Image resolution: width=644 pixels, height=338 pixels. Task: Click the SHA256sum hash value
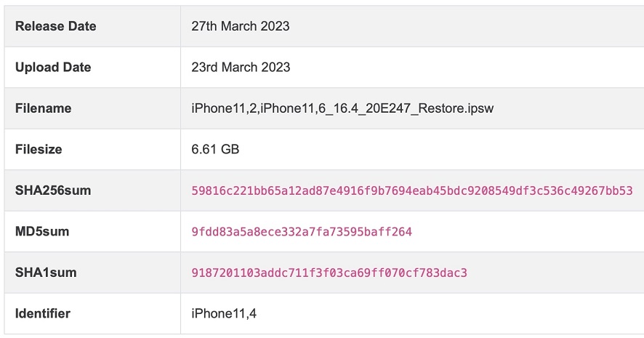point(411,190)
